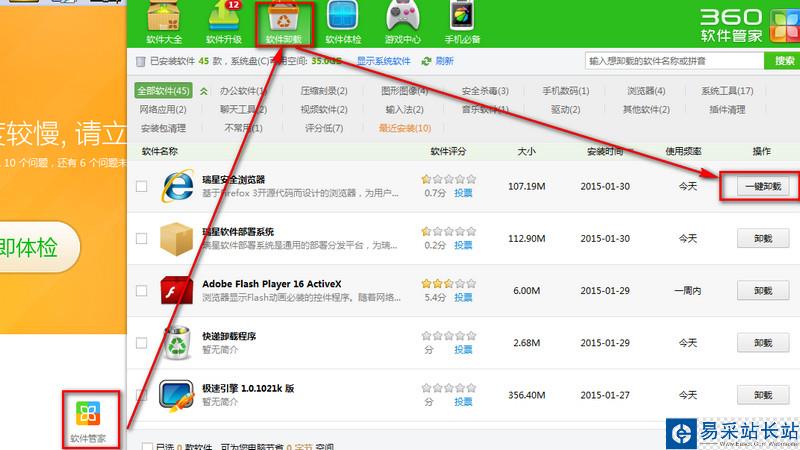Click 卸载 for 瑞星软件部署系统

click(763, 238)
